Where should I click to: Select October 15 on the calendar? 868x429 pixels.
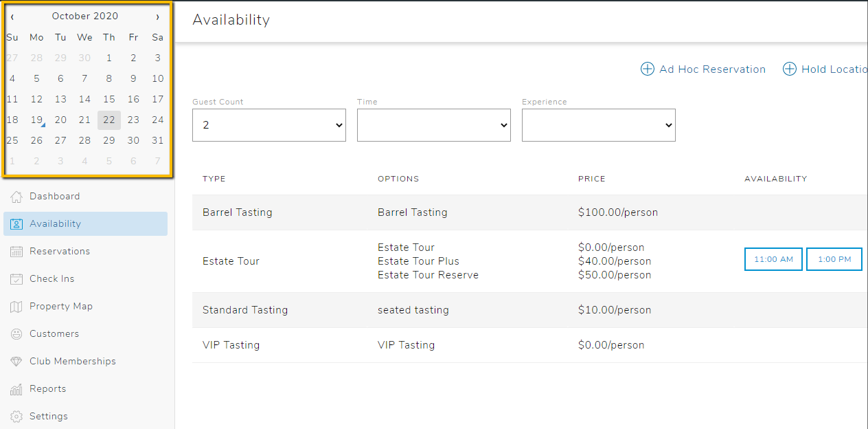108,99
